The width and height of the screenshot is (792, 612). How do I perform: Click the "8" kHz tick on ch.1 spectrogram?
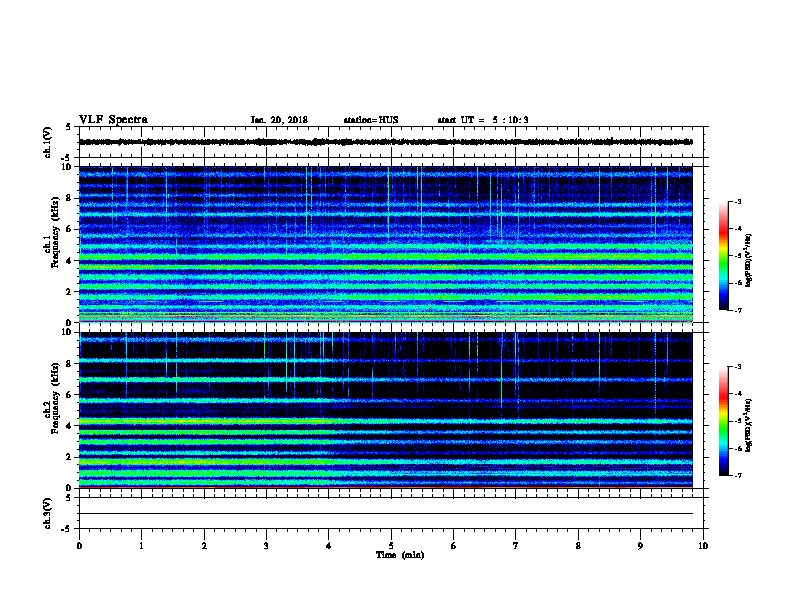[69, 198]
